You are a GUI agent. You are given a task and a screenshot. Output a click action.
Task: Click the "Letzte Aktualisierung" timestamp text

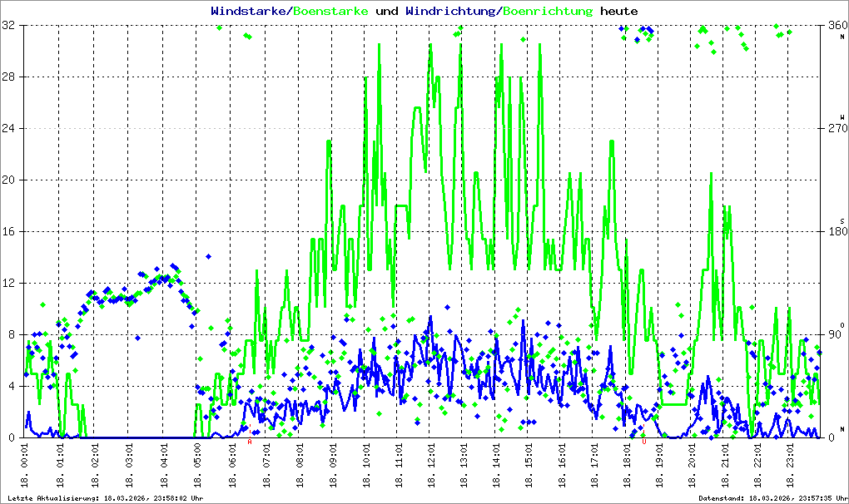[106, 498]
